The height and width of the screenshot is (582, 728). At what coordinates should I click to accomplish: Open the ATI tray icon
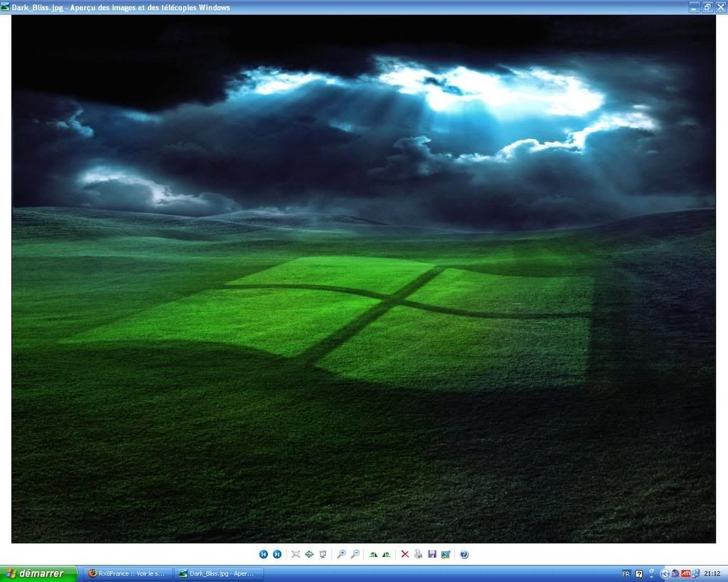[686, 573]
